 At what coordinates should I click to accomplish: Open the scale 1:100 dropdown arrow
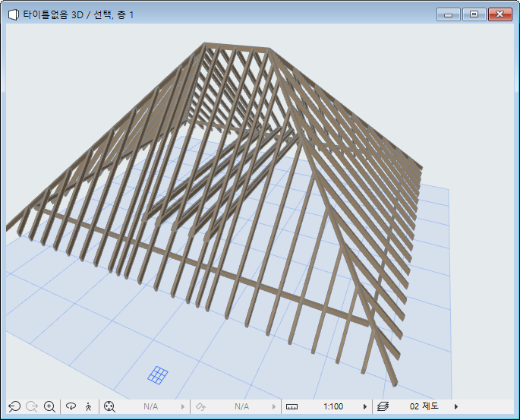tap(365, 406)
